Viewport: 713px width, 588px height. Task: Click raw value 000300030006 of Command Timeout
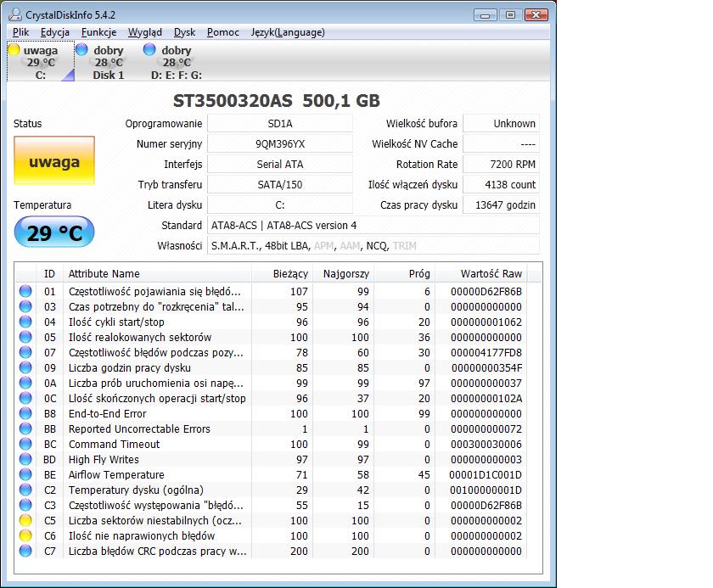(x=486, y=444)
